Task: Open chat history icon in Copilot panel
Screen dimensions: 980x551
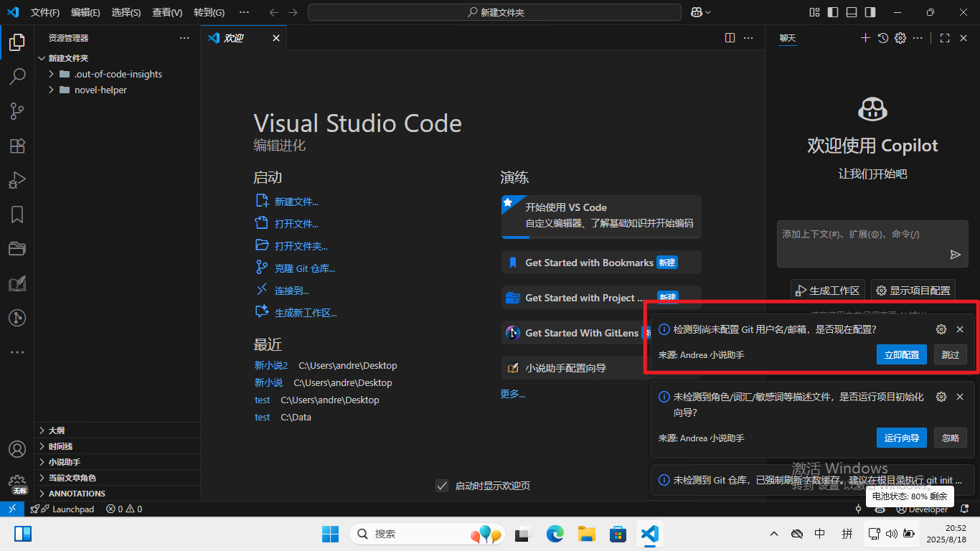Action: [x=883, y=38]
